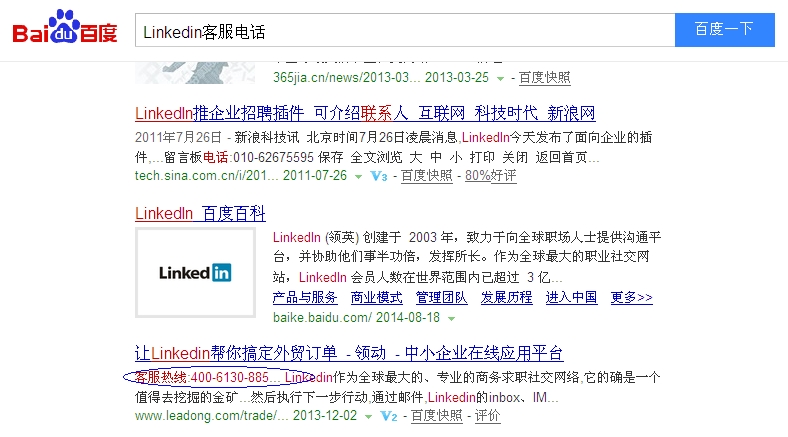The height and width of the screenshot is (437, 788).
Task: Open 百度快照 for the 365jia.cn result
Action: 545,78
